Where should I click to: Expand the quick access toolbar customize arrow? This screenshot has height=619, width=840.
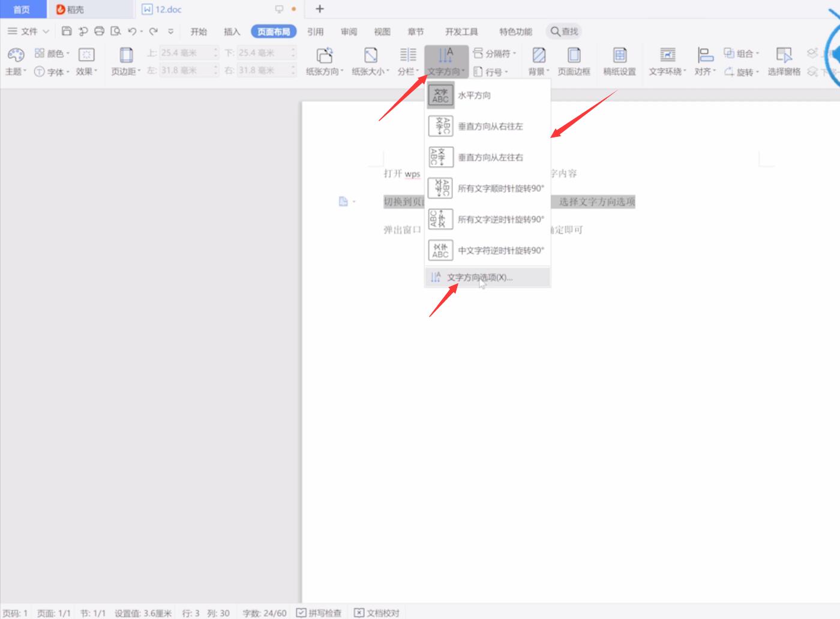point(171,31)
